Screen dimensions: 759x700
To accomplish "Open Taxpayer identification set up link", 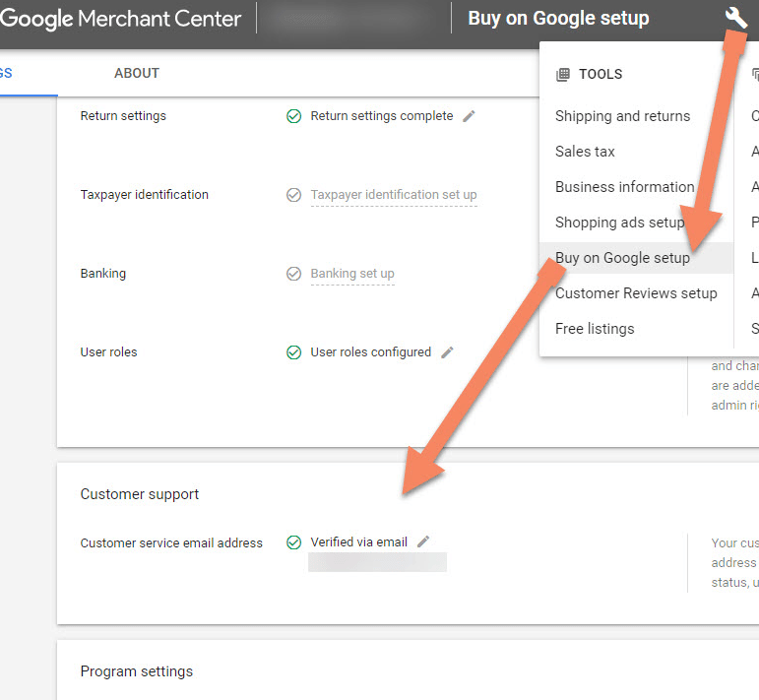I will (x=394, y=195).
